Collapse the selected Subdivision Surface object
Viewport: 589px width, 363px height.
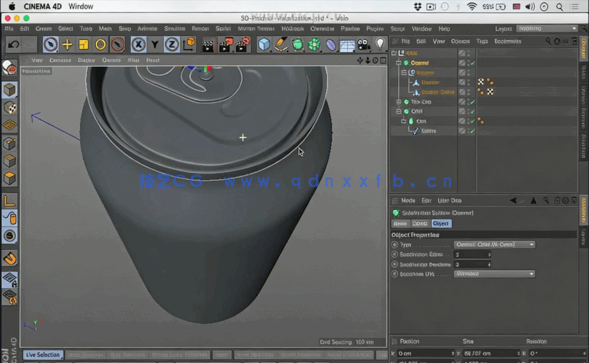(399, 63)
